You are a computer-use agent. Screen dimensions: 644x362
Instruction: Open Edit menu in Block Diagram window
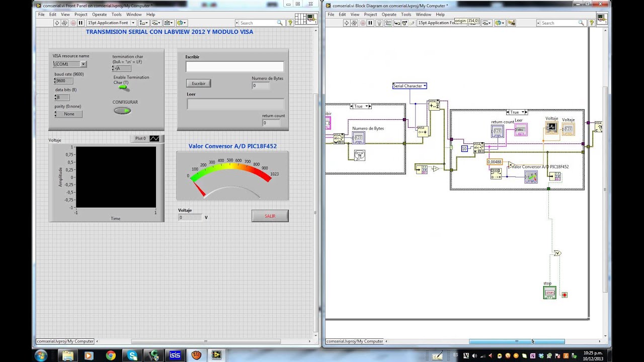pos(342,15)
